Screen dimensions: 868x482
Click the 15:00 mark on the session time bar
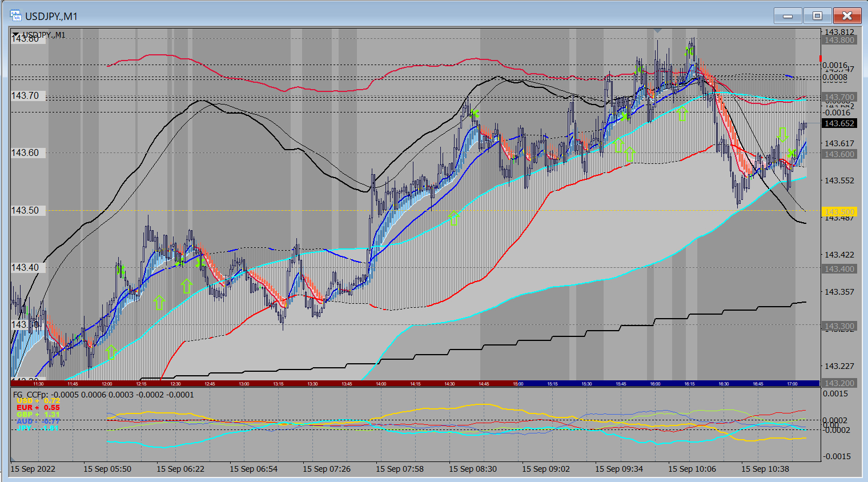518,384
